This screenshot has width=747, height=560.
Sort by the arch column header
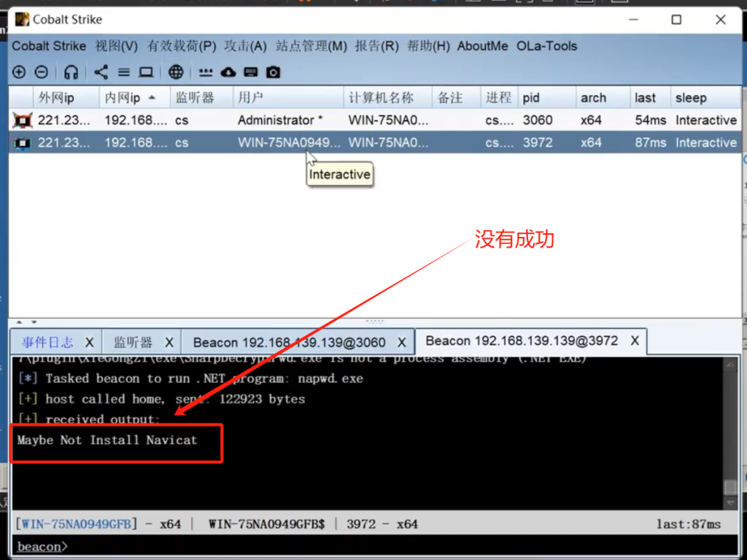pos(603,98)
